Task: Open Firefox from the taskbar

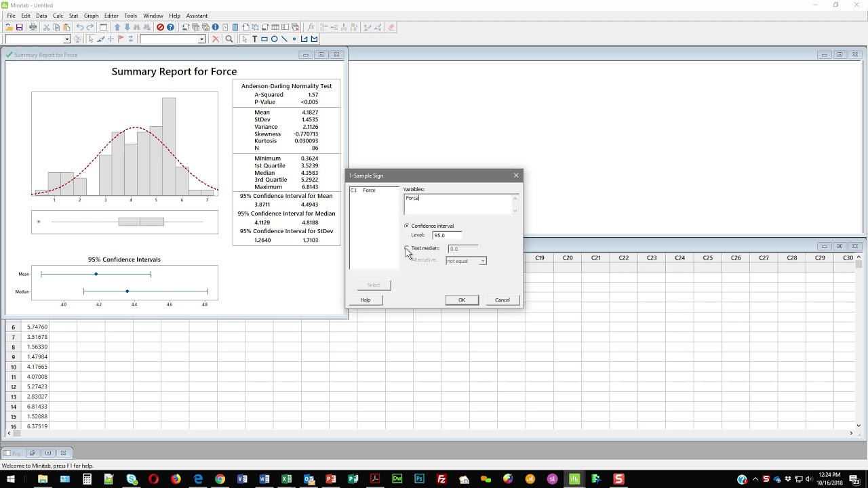Action: pos(176,479)
